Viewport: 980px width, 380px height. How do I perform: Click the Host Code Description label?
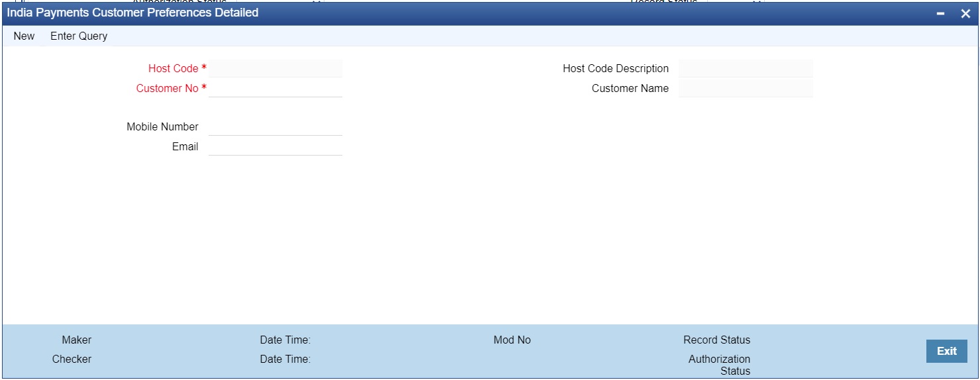pyautogui.click(x=616, y=68)
